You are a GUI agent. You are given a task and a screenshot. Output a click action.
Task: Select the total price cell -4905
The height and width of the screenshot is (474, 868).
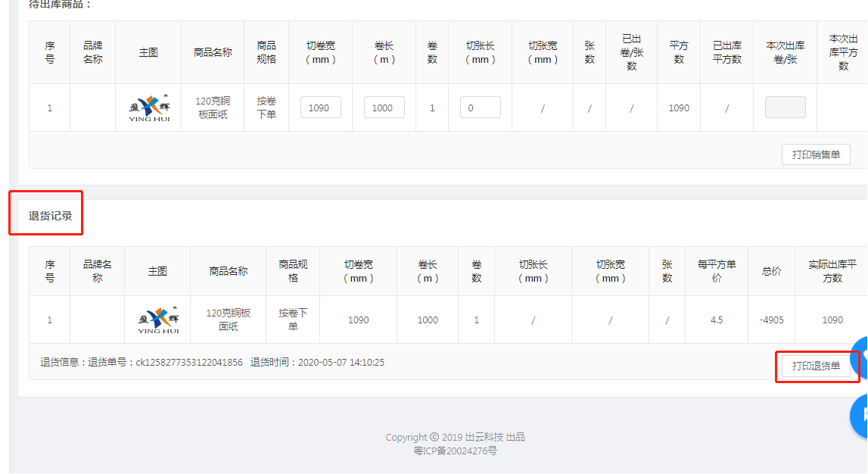(x=771, y=320)
